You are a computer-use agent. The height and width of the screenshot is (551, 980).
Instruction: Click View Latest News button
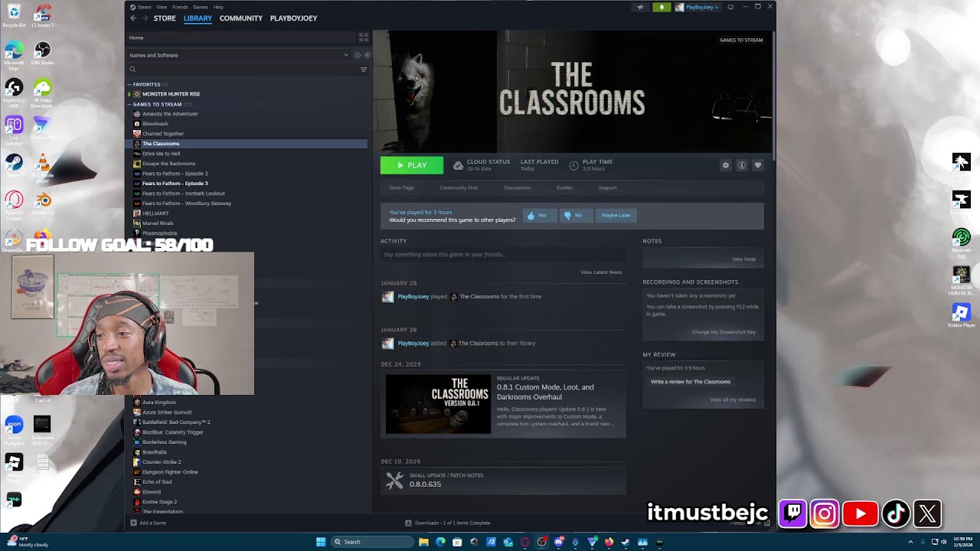[x=601, y=272]
